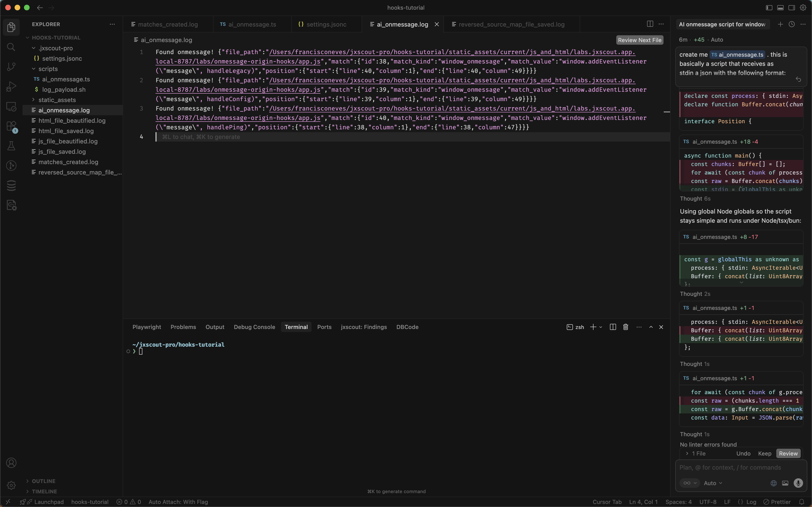812x507 pixels.
Task: Open the Search view in activity bar
Action: 11,47
